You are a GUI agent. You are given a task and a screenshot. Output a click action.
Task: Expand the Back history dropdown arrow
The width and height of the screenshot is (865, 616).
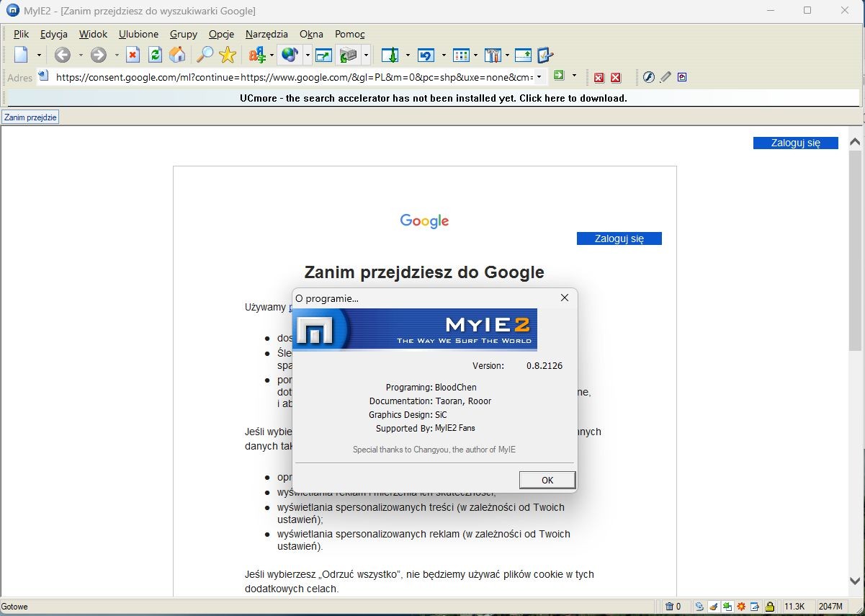pyautogui.click(x=81, y=55)
